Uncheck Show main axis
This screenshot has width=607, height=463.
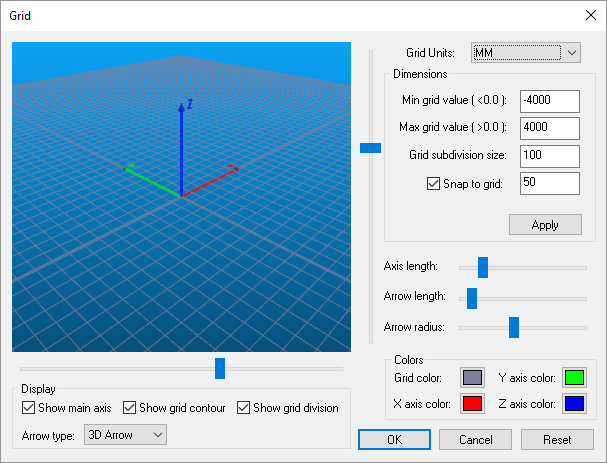click(x=29, y=408)
